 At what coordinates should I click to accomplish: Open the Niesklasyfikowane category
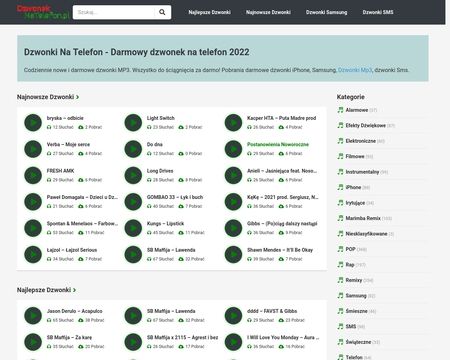[x=366, y=234]
